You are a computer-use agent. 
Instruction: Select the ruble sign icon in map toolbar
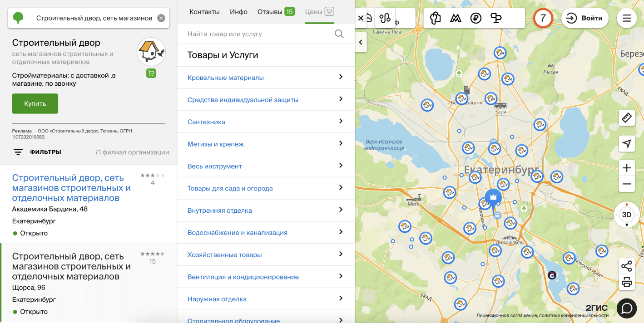point(476,18)
